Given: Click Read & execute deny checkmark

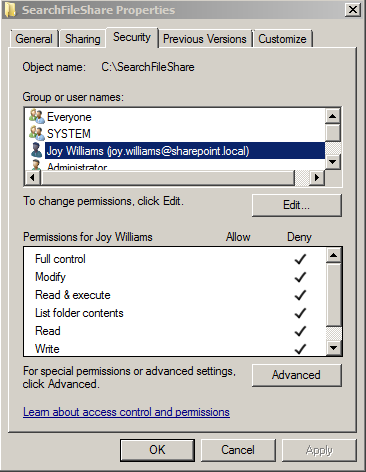Looking at the screenshot, I should click(x=300, y=295).
